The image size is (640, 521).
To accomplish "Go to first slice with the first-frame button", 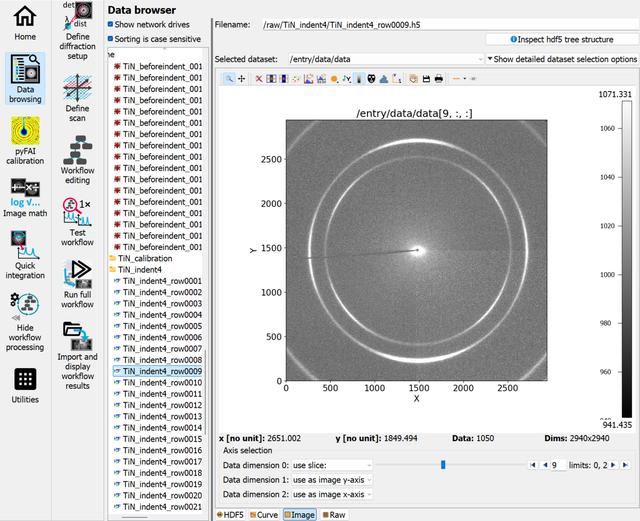I will tap(533, 465).
